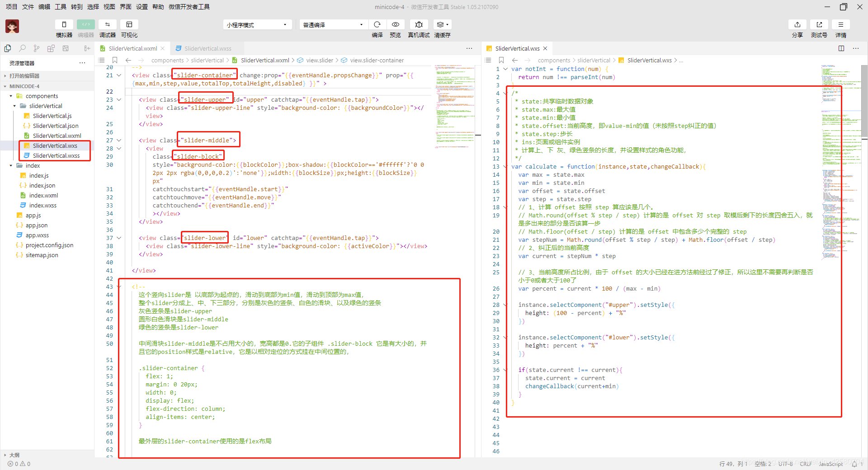Split the right editor layout icon
Screen dimensions: 868x470
[x=841, y=48]
